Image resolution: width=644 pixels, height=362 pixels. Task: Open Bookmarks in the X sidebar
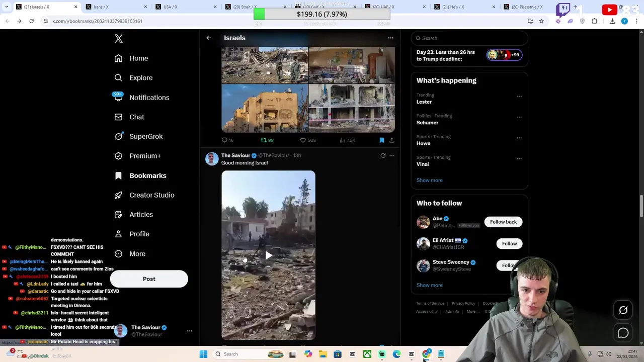tap(140, 175)
